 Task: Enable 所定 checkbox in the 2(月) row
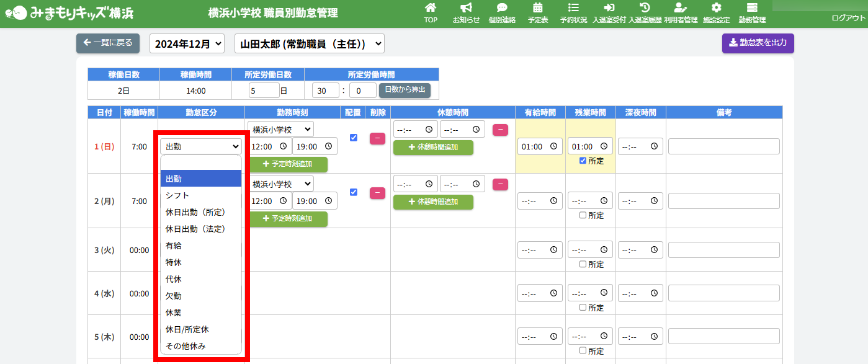[583, 215]
